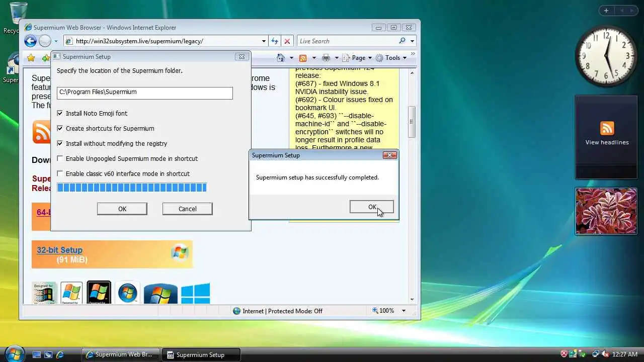Uncheck Create shortcuts for Supermium
Image resolution: width=644 pixels, height=362 pixels.
pyautogui.click(x=60, y=129)
